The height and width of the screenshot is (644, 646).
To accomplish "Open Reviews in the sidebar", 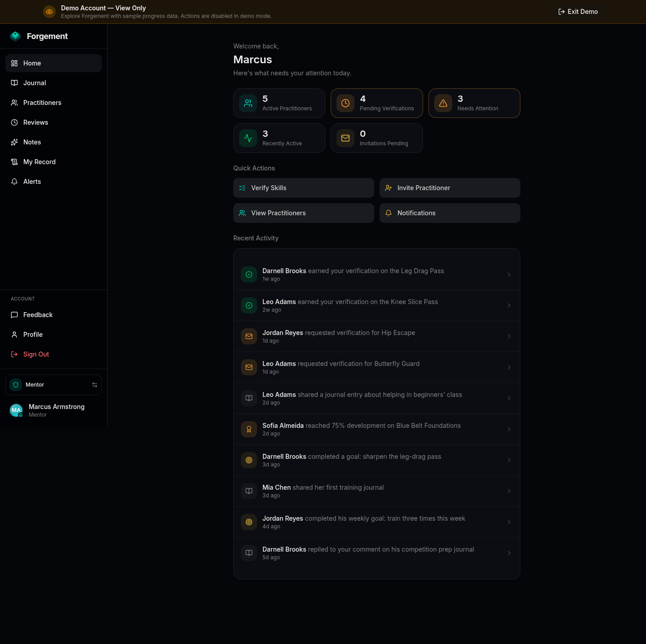I will [53, 122].
